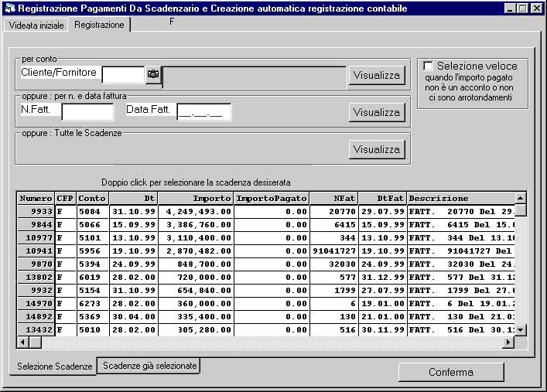The width and height of the screenshot is (547, 392).
Task: Focus the N.Fatt. input field
Action: click(x=87, y=112)
